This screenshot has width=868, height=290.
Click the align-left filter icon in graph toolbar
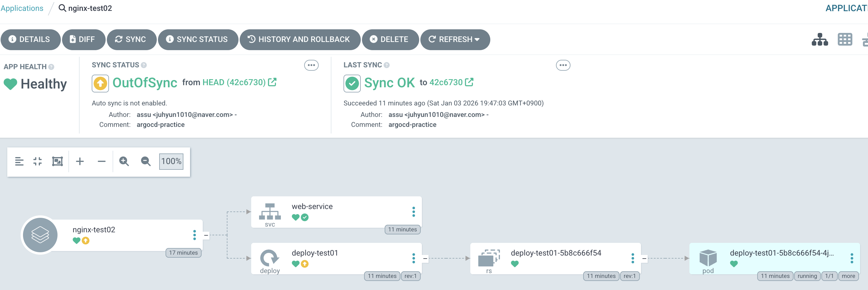click(x=19, y=162)
